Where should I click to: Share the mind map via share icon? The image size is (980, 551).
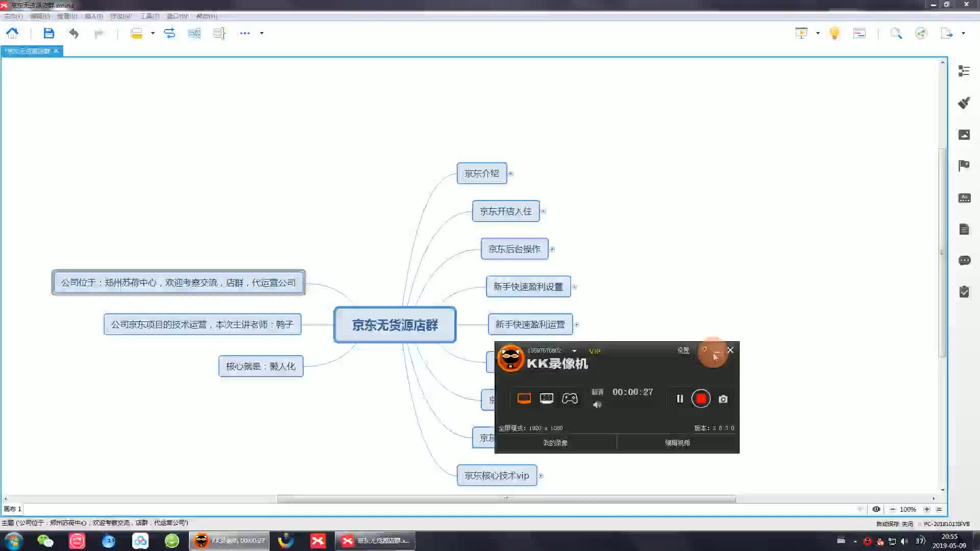(921, 34)
